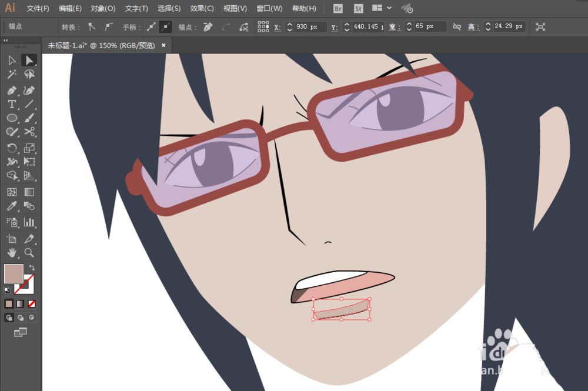The image size is (588, 391).
Task: Convert selected anchor points to smooth
Action: (x=108, y=26)
